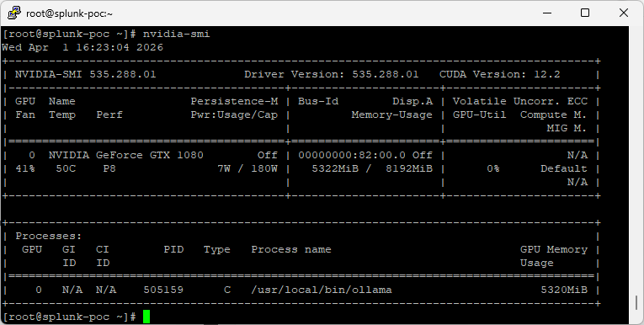
Task: Click the temperature value 50C
Action: (66, 168)
